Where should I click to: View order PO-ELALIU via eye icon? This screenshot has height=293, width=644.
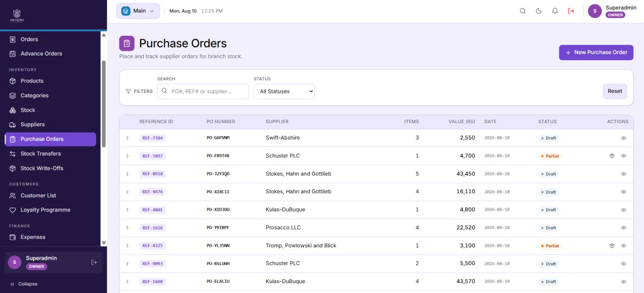click(x=624, y=282)
